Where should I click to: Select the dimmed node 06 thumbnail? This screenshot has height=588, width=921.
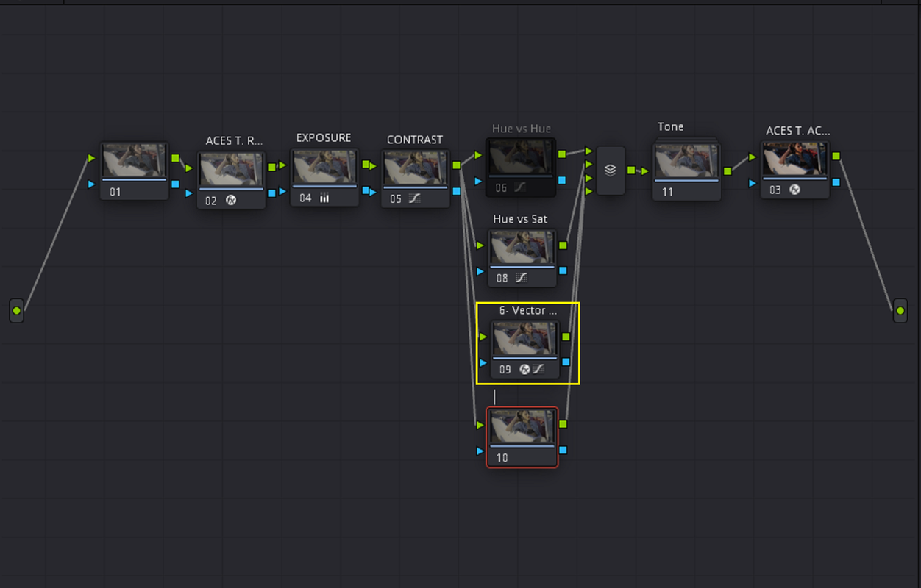coord(520,157)
